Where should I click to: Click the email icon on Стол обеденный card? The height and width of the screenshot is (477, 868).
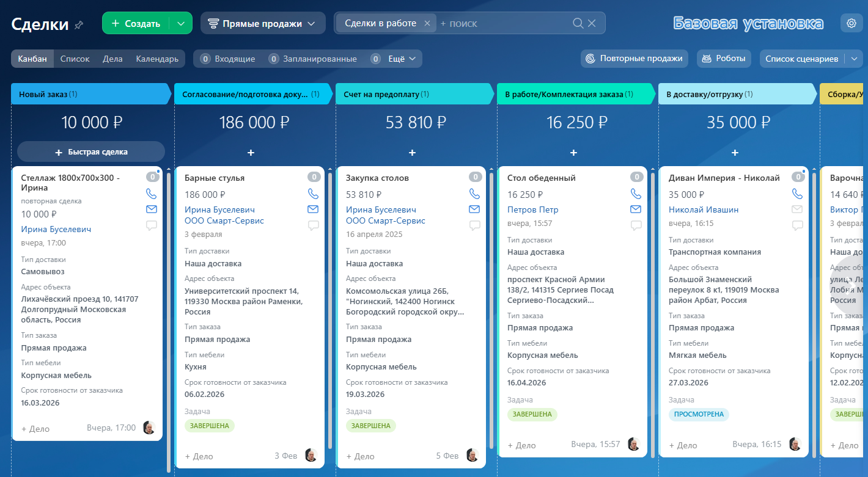click(x=636, y=209)
